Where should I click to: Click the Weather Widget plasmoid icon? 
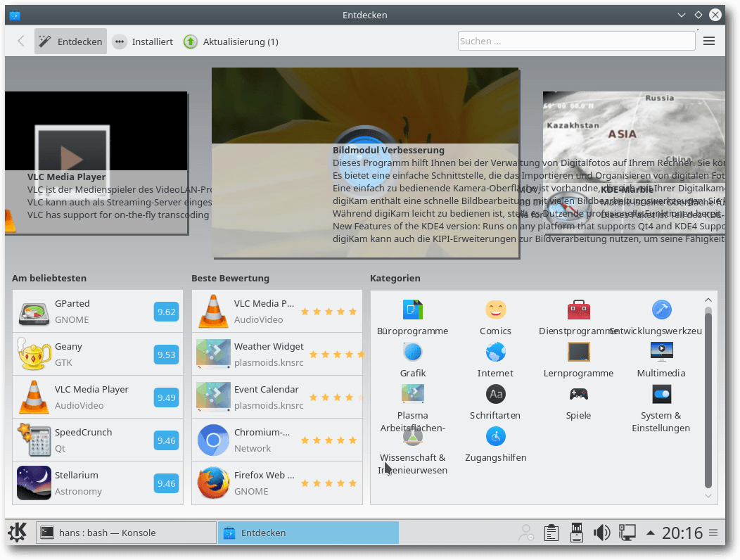213,354
